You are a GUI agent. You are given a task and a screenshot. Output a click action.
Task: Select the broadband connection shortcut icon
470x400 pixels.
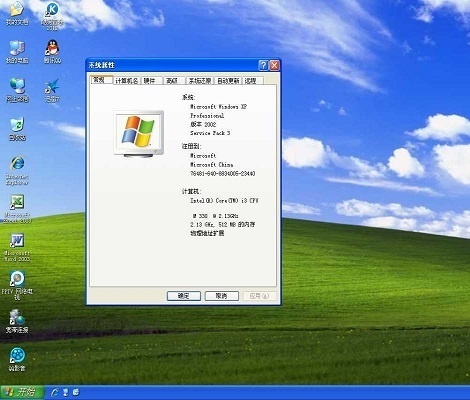[17, 321]
